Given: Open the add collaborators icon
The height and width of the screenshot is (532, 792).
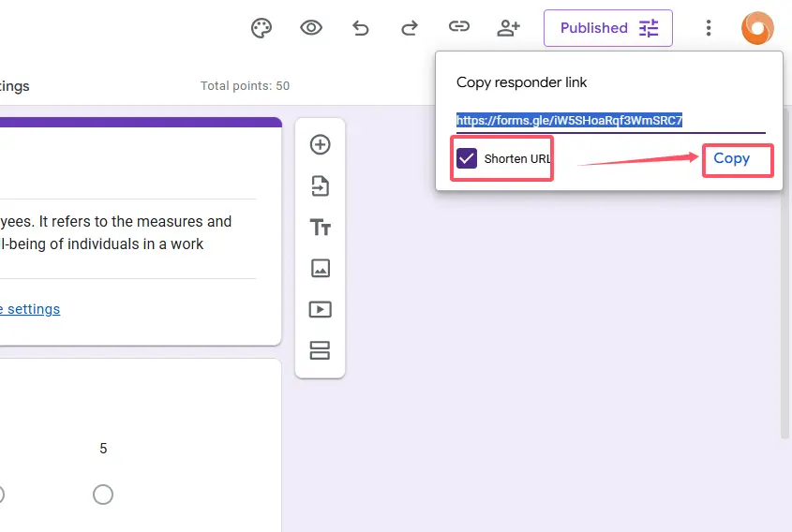Looking at the screenshot, I should click(508, 28).
